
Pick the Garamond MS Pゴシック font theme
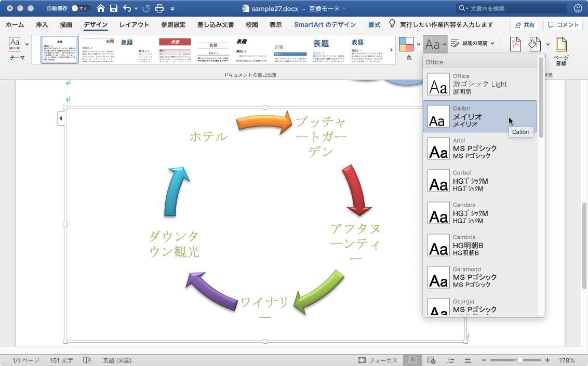(x=480, y=277)
